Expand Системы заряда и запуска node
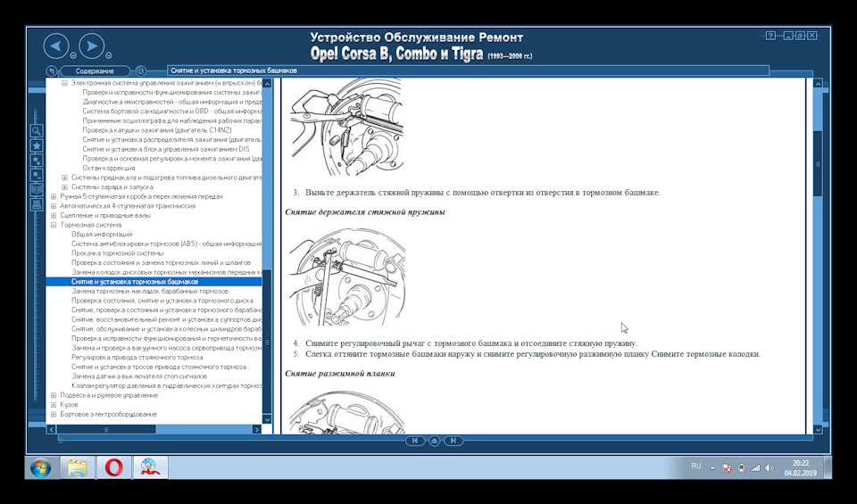 64,186
